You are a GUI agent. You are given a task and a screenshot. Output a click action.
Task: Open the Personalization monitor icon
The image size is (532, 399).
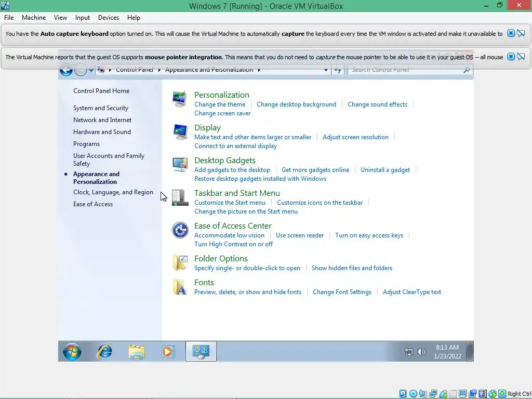pos(179,99)
